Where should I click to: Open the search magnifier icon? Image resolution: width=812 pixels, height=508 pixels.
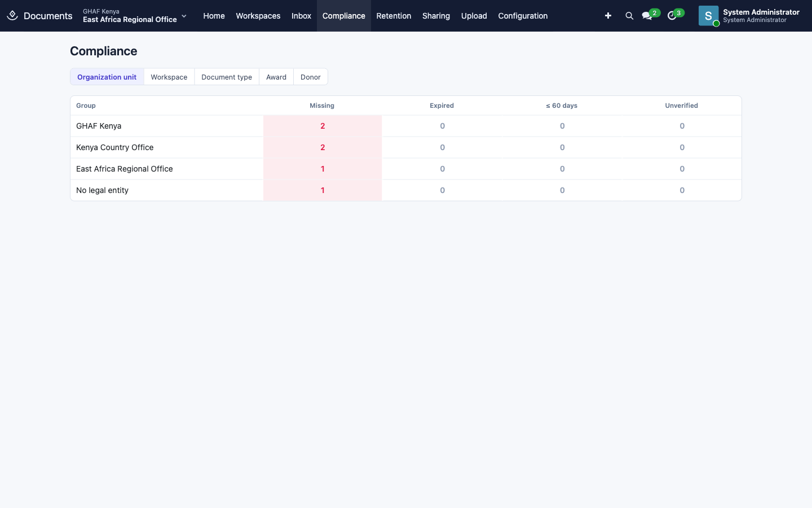pos(629,16)
